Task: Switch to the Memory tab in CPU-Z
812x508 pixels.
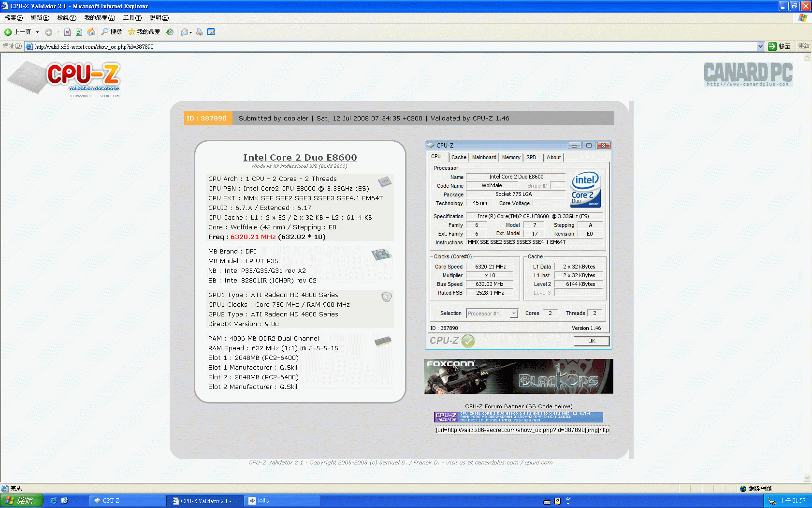Action: pos(511,157)
